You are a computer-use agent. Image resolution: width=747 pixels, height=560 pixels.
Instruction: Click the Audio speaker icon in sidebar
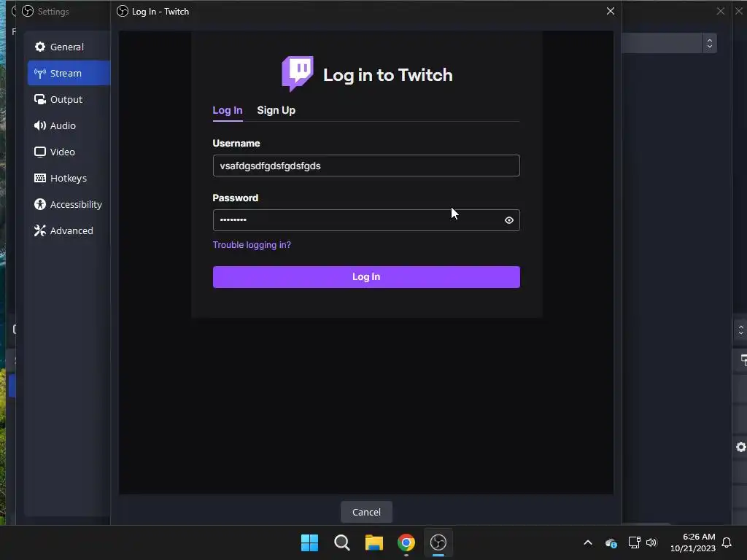(x=40, y=125)
